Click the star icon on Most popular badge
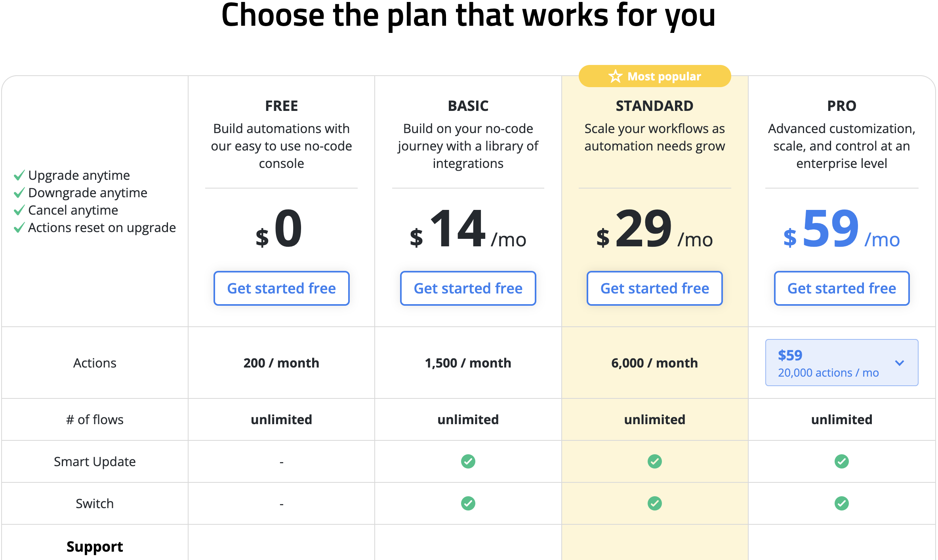Viewport: 938px width, 560px height. pos(615,76)
